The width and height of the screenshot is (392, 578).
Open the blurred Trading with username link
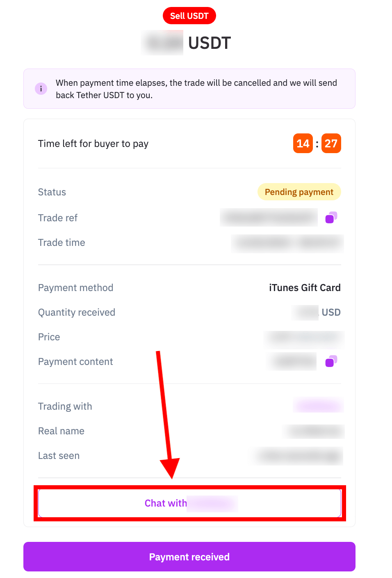[x=319, y=406]
